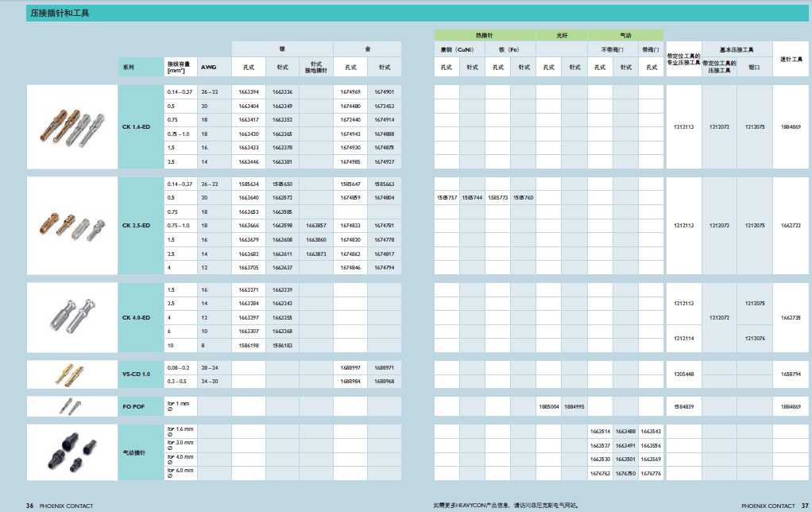Click the HEAVYCON website footer note
Screen dimensions: 812x512
(506, 506)
